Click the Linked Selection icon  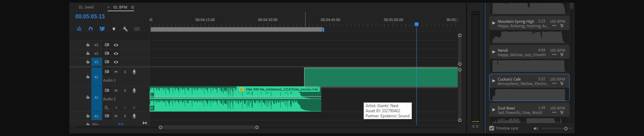(x=102, y=29)
